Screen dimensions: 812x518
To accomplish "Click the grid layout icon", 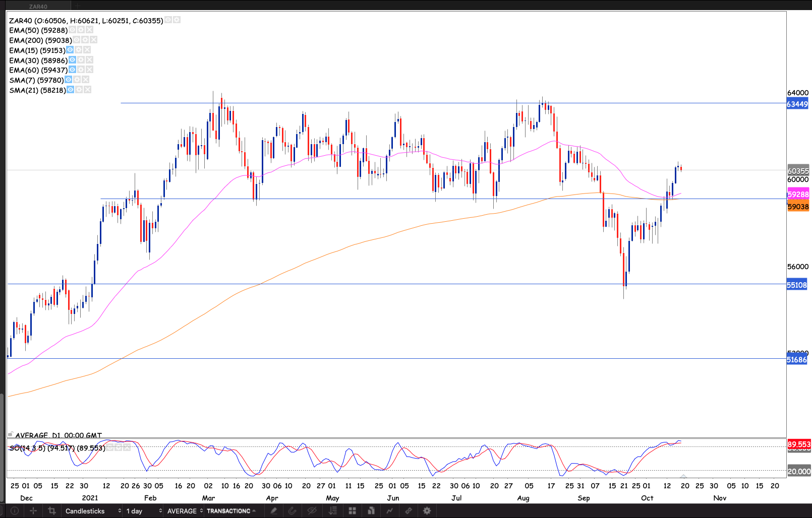I will [x=352, y=510].
